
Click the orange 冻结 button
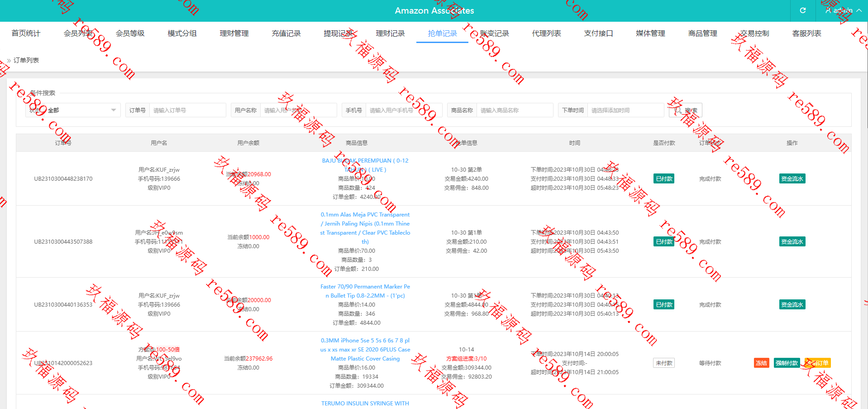(761, 363)
